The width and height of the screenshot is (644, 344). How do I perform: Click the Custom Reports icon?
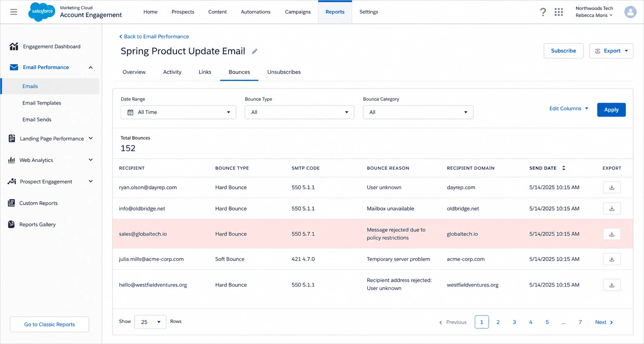12,203
